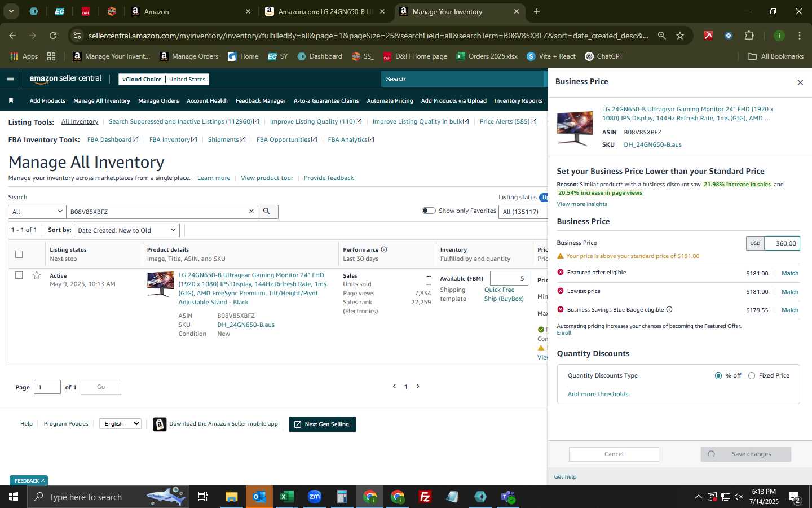Open the Performance info icon
This screenshot has height=508, width=812.
click(384, 249)
